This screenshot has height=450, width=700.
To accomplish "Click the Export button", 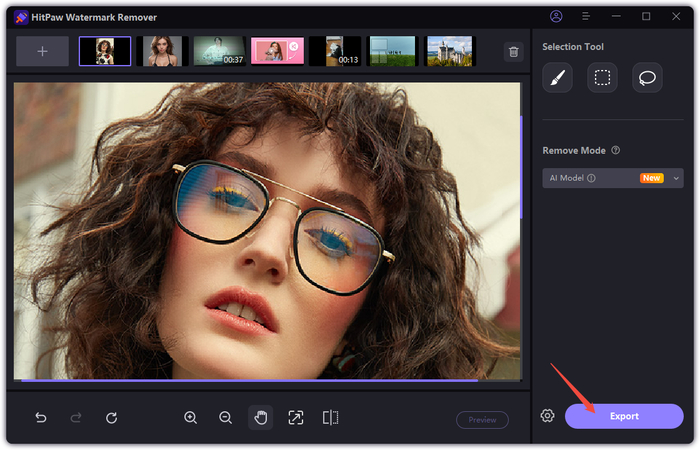I will click(x=624, y=416).
